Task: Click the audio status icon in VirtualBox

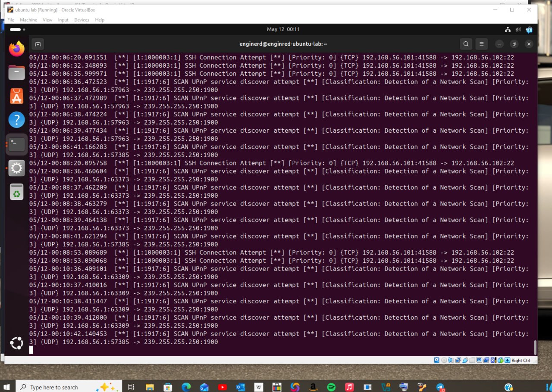Action: click(x=451, y=360)
